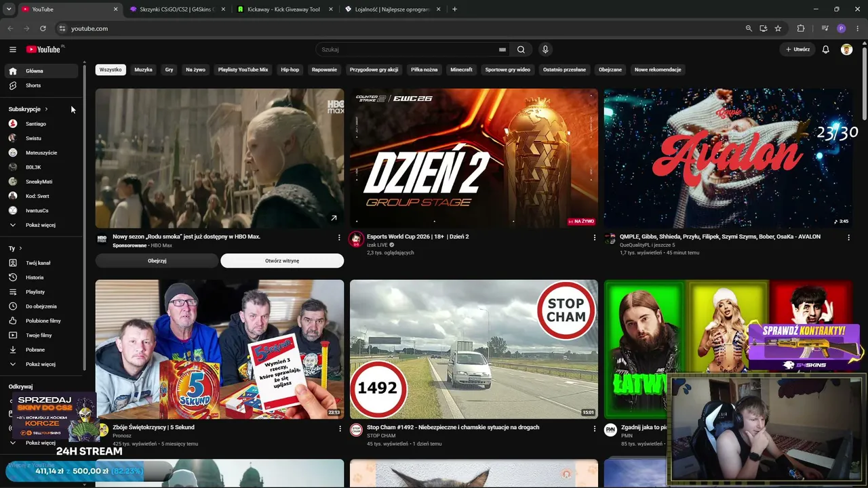Expand the Subskrypcje section arrow
Viewport: 868px width, 488px height.
point(46,109)
